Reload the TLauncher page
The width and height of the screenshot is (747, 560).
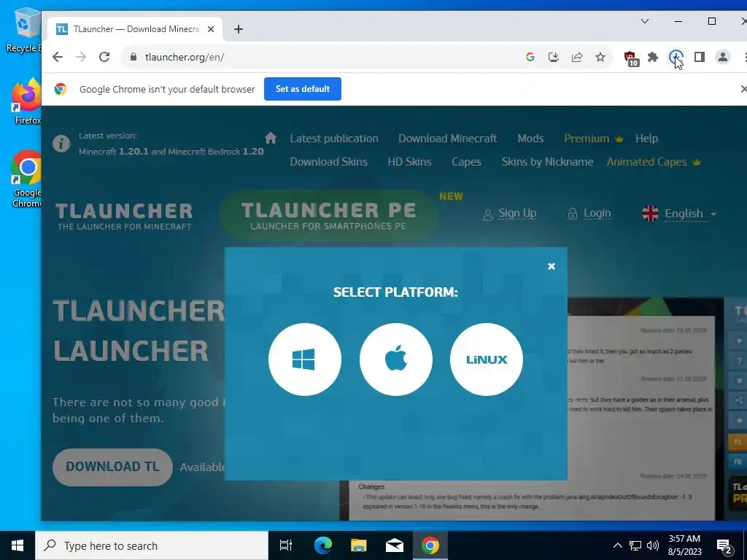pyautogui.click(x=104, y=57)
